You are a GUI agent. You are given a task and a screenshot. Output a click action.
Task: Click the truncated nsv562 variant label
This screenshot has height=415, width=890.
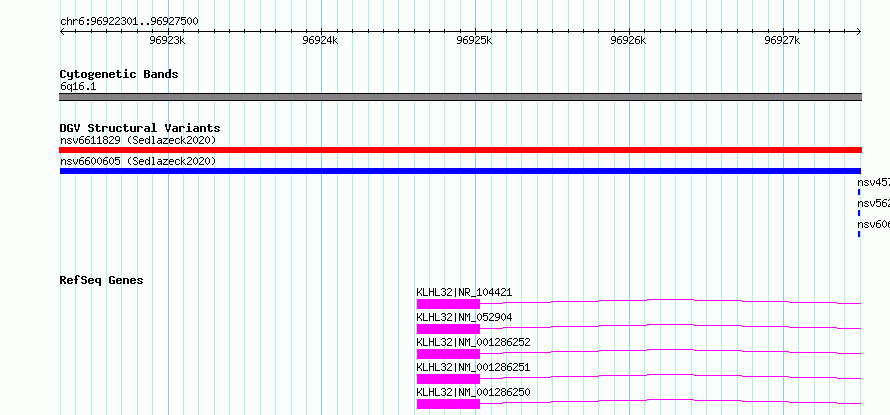point(874,204)
